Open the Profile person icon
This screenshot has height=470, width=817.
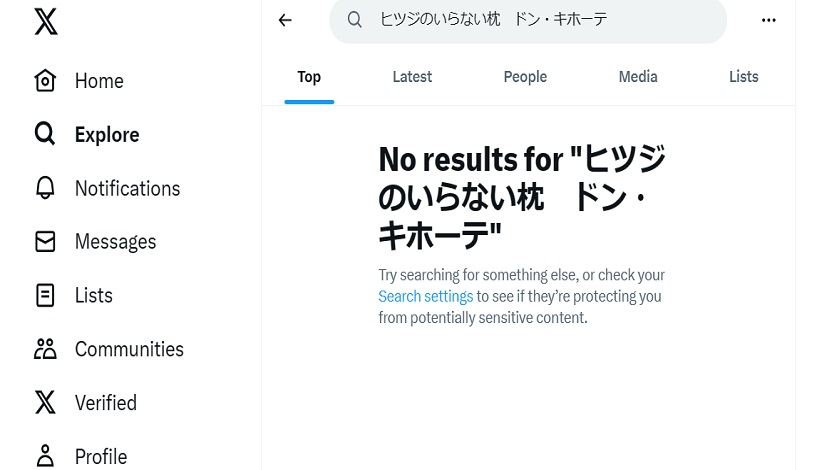(45, 456)
